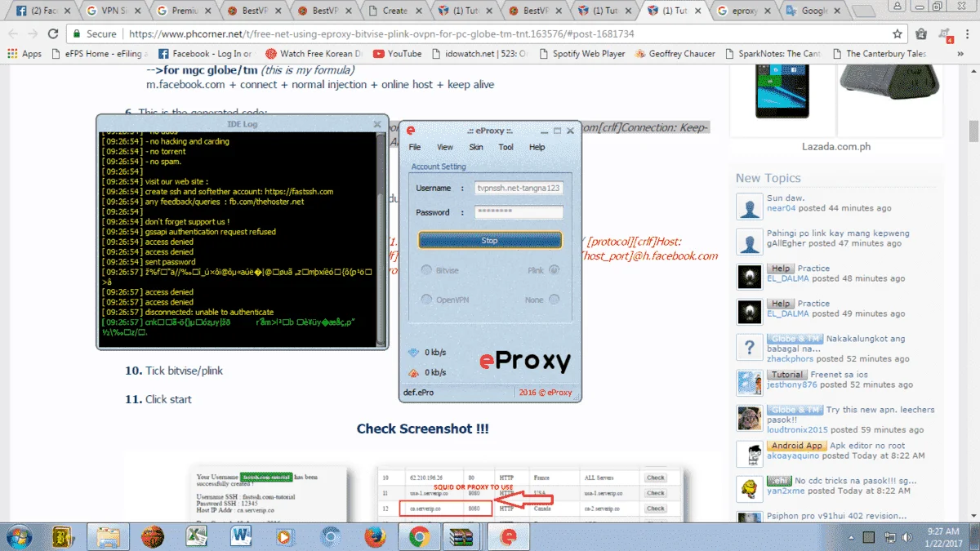The height and width of the screenshot is (551, 980).
Task: Open the File menu in eProxy
Action: pos(415,147)
